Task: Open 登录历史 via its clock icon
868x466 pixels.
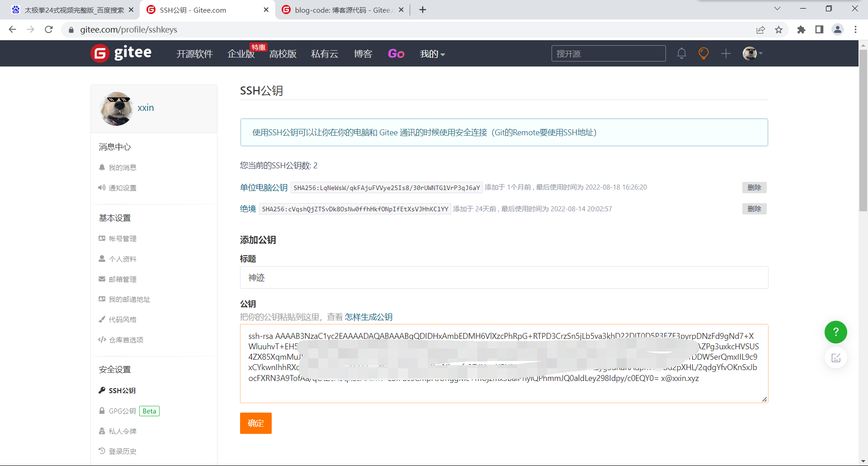Action: 102,451
